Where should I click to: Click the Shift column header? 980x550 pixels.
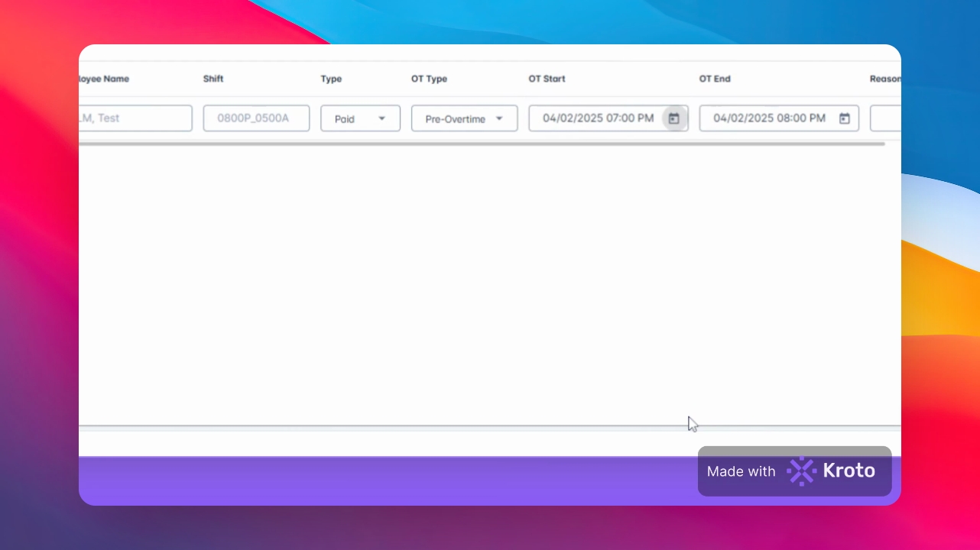click(213, 79)
